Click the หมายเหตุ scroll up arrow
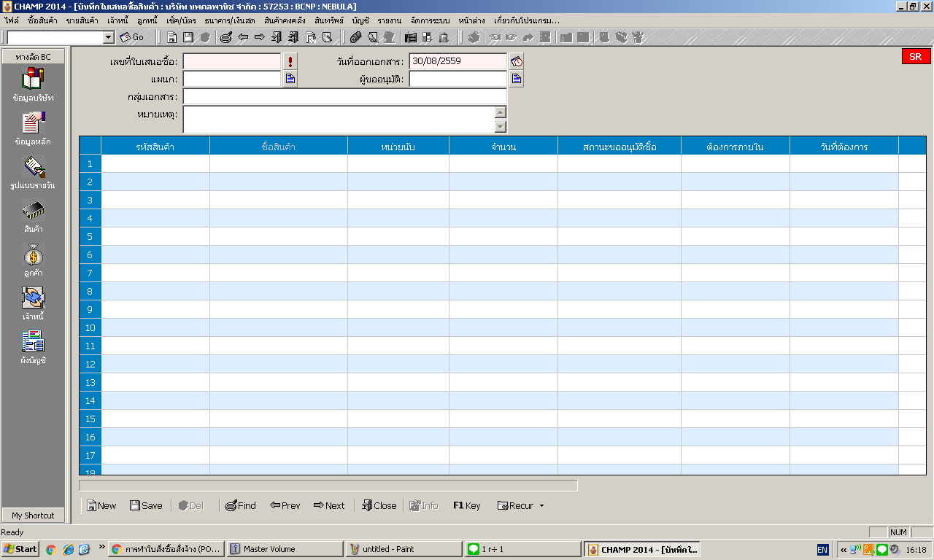This screenshot has height=560, width=934. pos(501,112)
